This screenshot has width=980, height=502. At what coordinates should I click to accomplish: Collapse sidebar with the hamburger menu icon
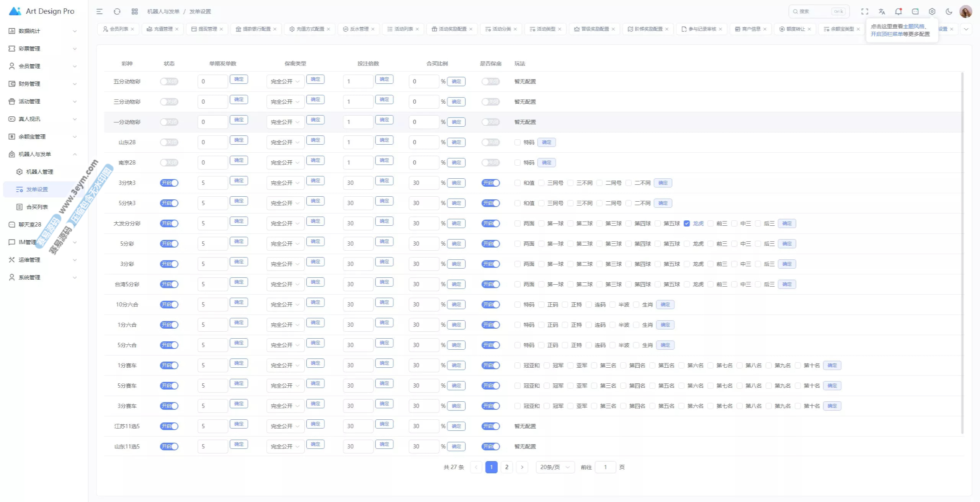click(100, 11)
